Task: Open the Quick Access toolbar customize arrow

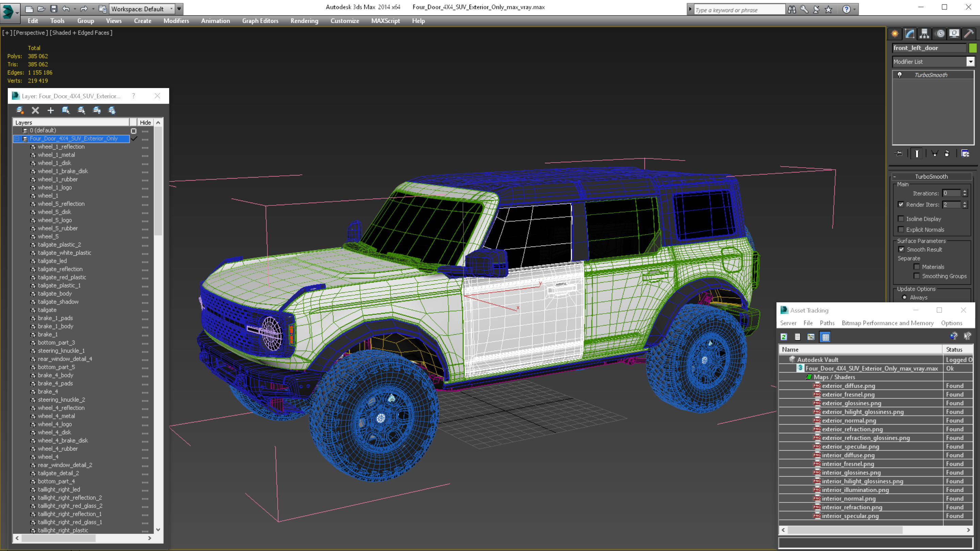Action: (x=179, y=9)
